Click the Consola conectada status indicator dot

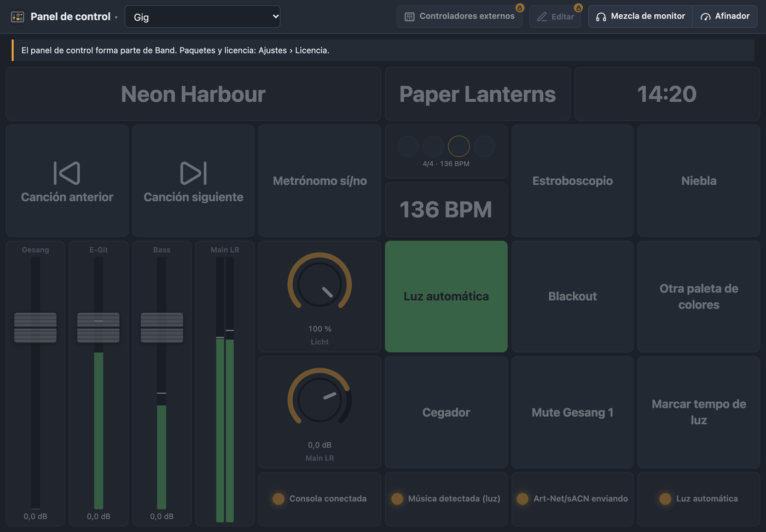(x=278, y=499)
